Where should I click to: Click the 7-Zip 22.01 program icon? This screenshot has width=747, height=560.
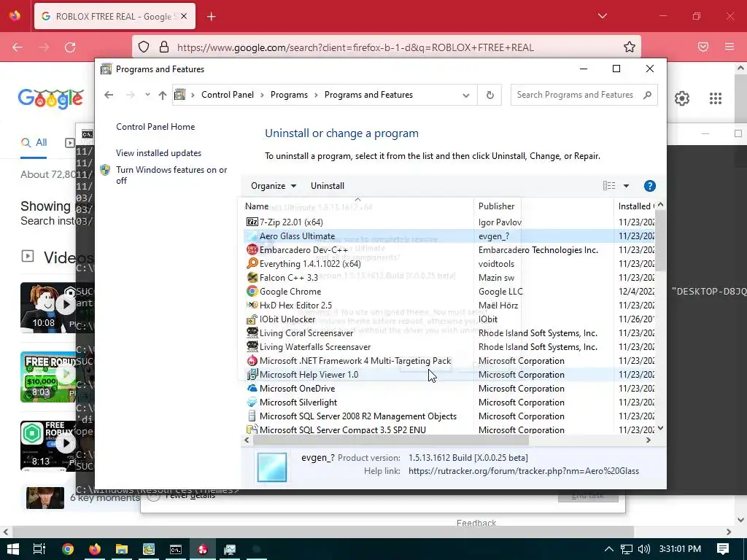(x=252, y=222)
